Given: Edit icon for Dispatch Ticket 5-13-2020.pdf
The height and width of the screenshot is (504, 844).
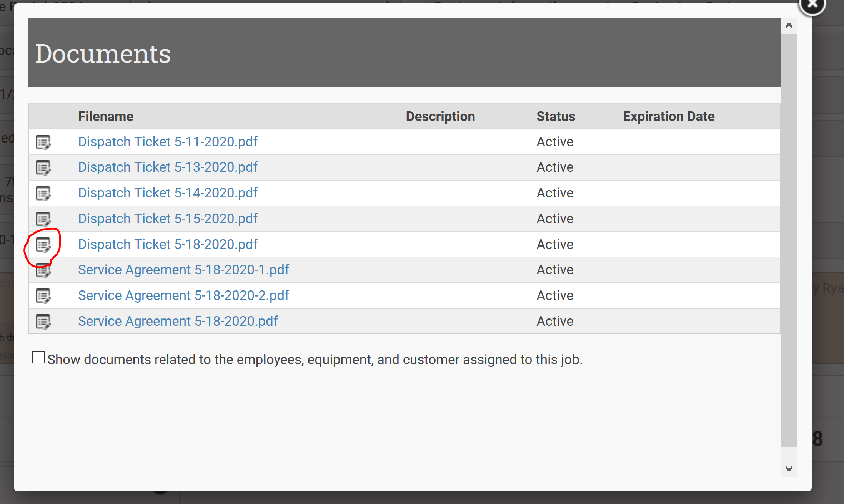Looking at the screenshot, I should tap(43, 168).
